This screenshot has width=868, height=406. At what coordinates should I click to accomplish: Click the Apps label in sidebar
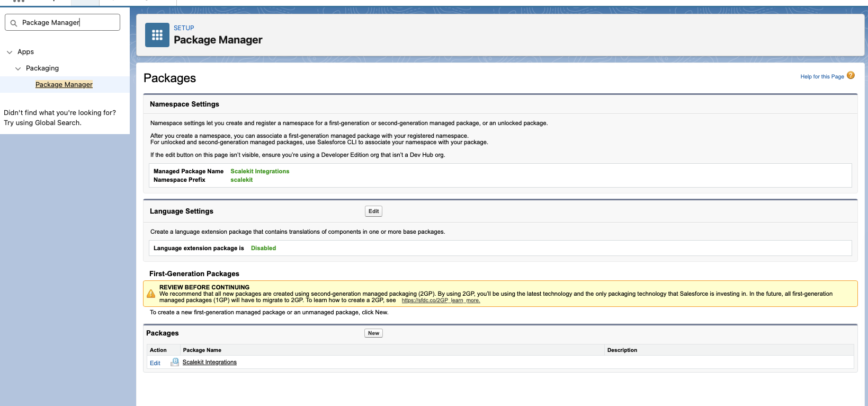[25, 52]
